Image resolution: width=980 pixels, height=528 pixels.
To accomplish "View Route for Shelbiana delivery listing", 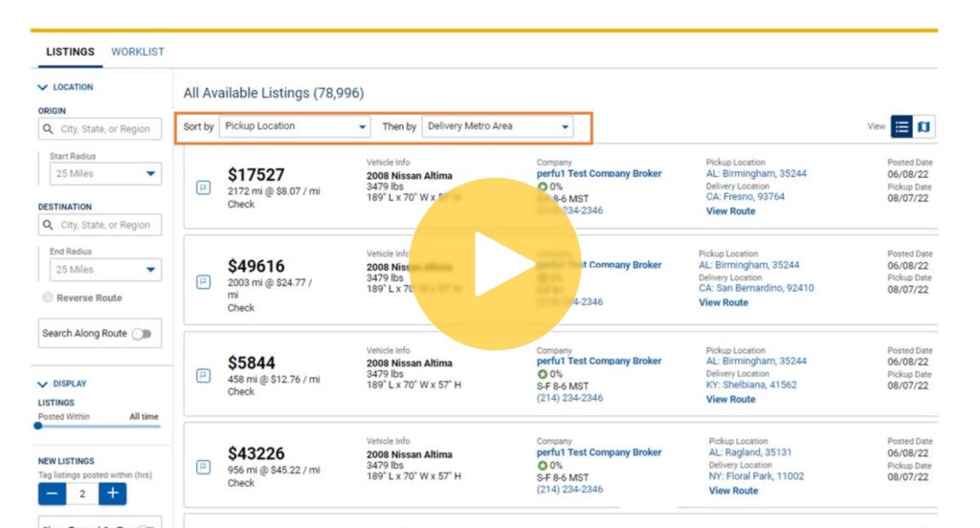I will pos(730,399).
